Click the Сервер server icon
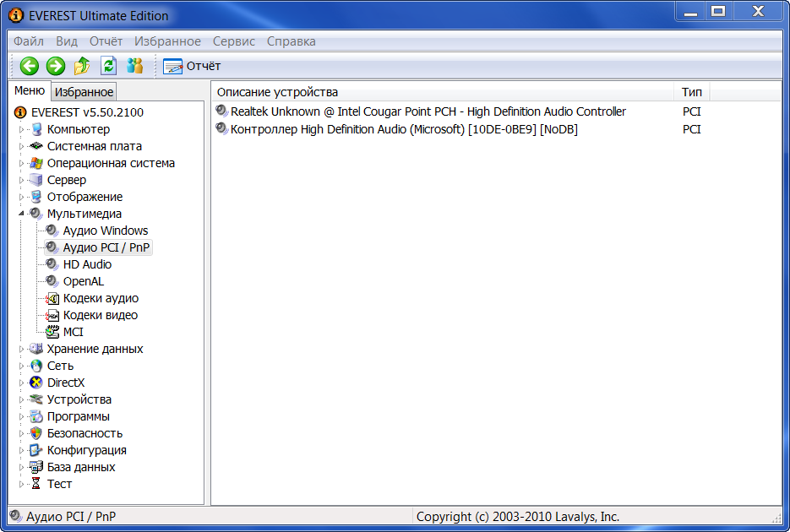 (36, 180)
